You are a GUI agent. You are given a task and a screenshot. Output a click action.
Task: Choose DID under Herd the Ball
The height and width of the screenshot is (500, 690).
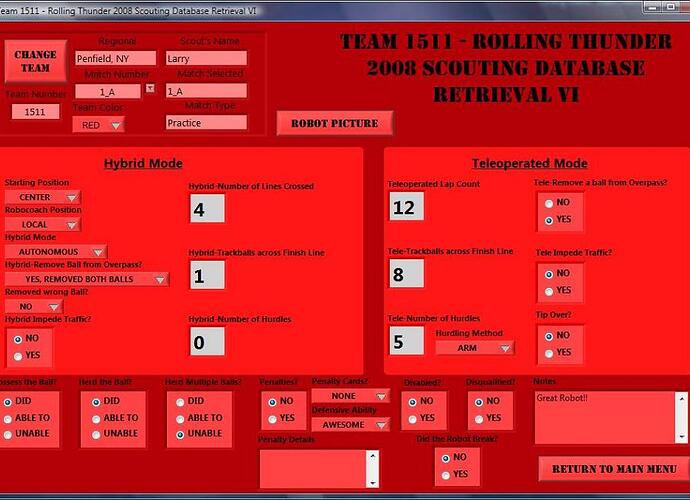coord(96,402)
